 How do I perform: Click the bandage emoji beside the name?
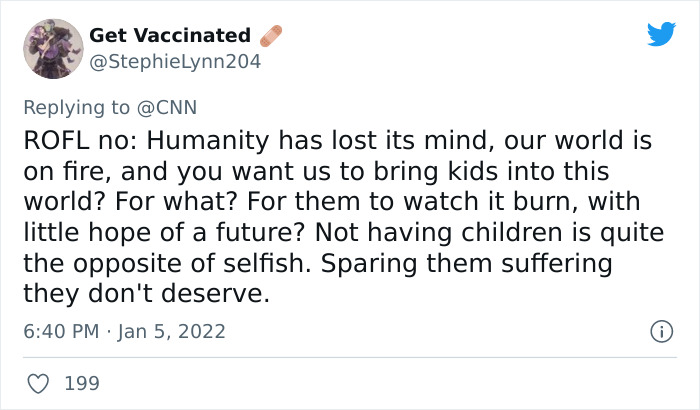pos(271,36)
